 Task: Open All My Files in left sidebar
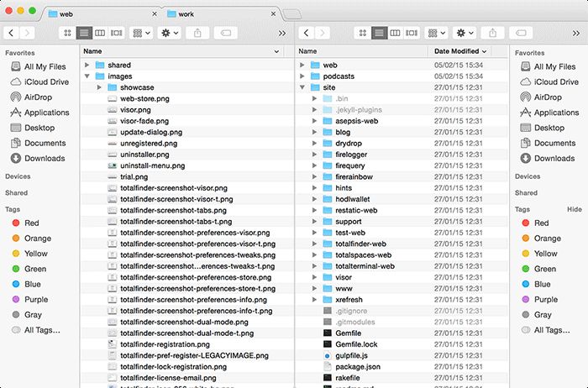(39, 66)
